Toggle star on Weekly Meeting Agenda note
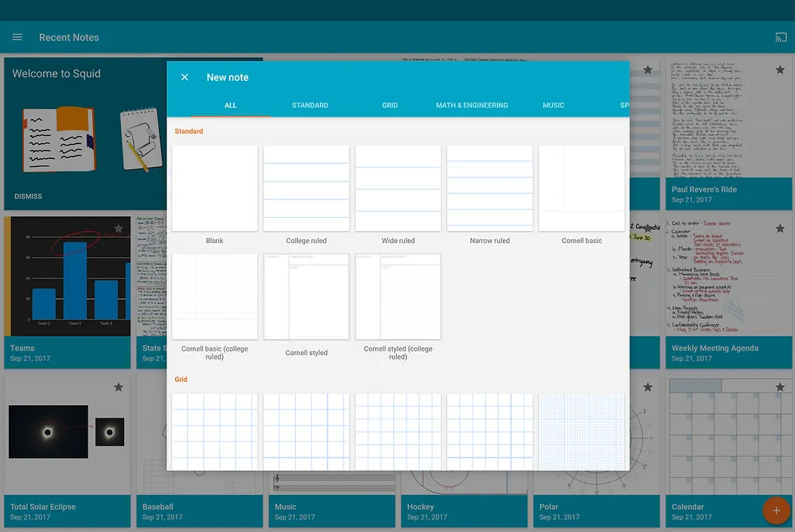The image size is (795, 532). [x=780, y=229]
